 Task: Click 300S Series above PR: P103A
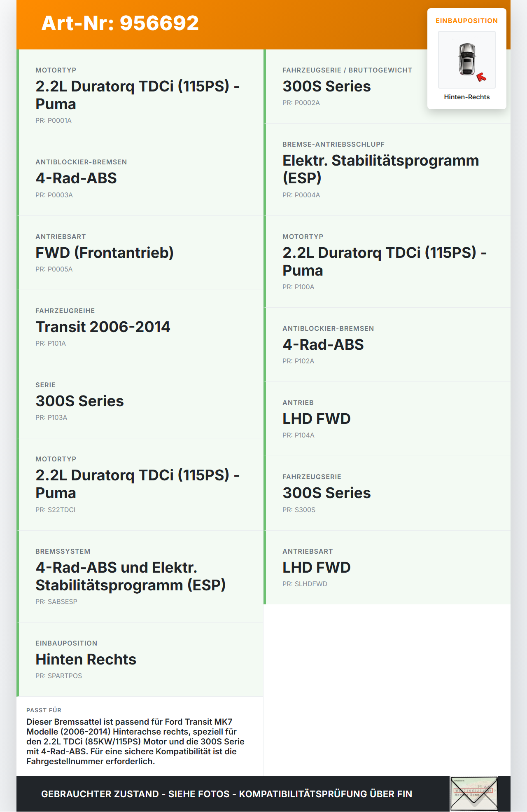[79, 401]
